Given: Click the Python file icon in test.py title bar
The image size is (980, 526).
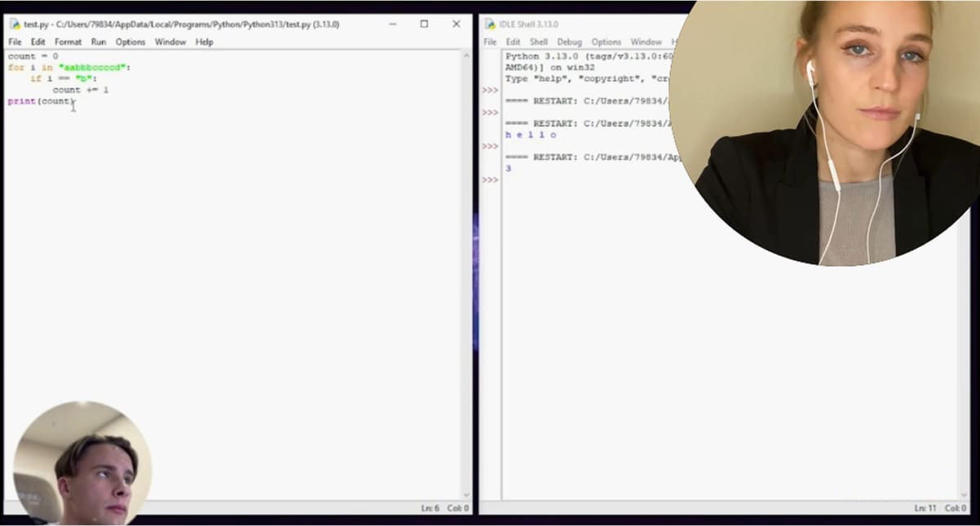Looking at the screenshot, I should coord(15,24).
